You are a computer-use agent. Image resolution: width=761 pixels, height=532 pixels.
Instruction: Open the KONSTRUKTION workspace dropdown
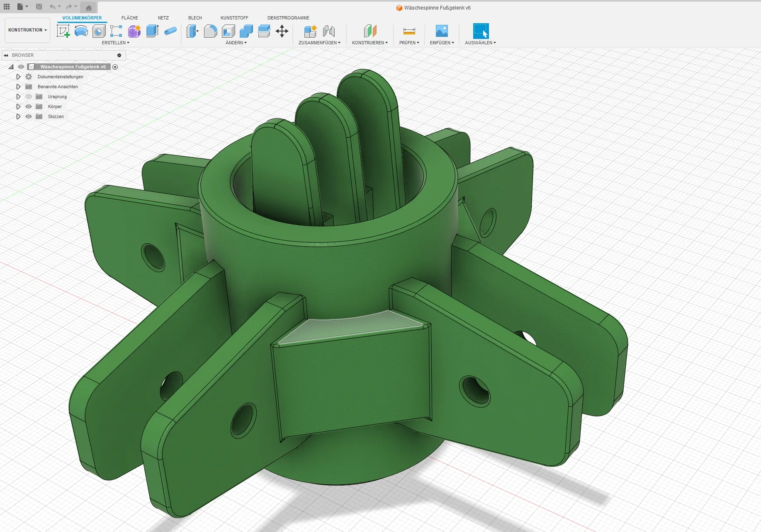point(27,30)
